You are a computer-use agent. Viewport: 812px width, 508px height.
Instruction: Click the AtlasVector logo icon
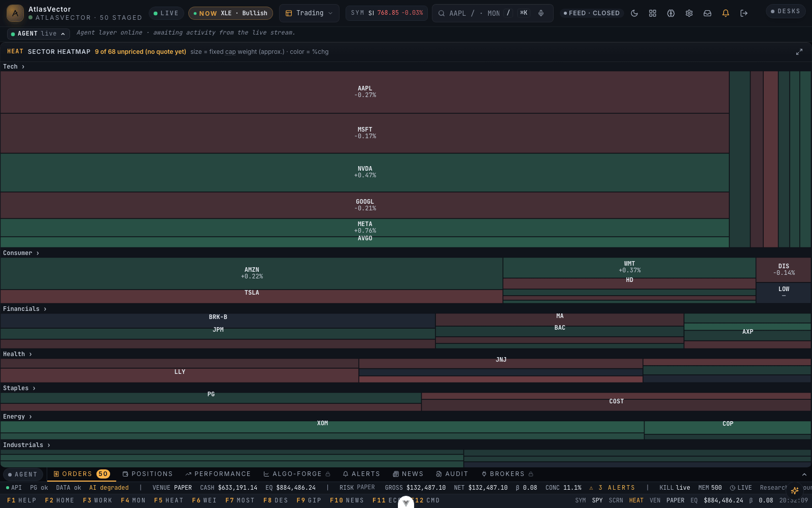click(15, 13)
